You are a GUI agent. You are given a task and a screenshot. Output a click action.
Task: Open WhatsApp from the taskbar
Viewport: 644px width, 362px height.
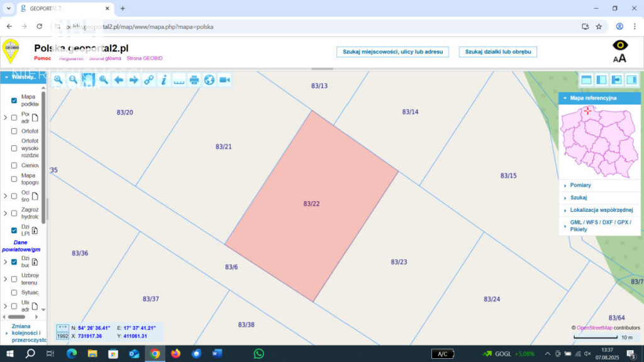[258, 354]
